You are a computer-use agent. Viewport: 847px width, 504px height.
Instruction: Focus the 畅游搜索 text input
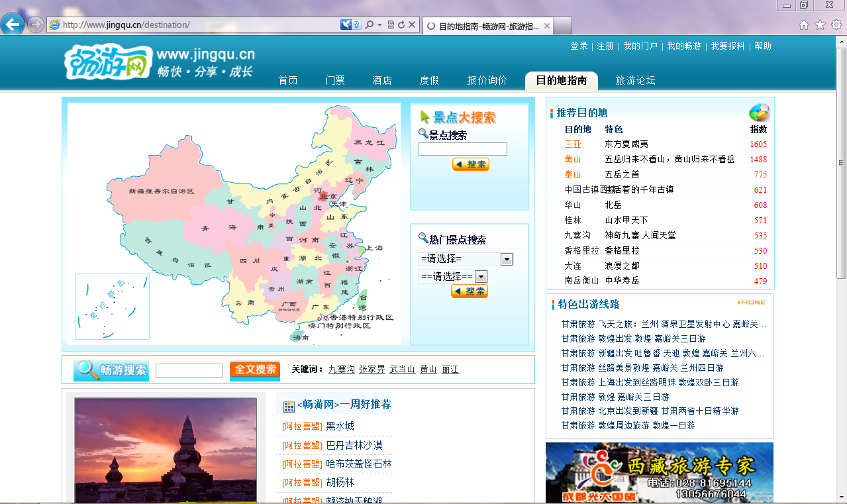coord(189,370)
